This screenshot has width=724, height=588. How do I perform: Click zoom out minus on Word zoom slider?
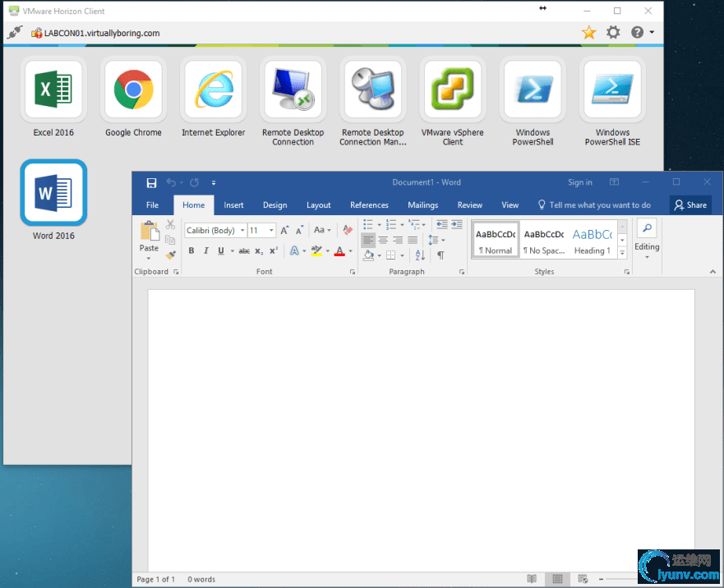click(601, 579)
